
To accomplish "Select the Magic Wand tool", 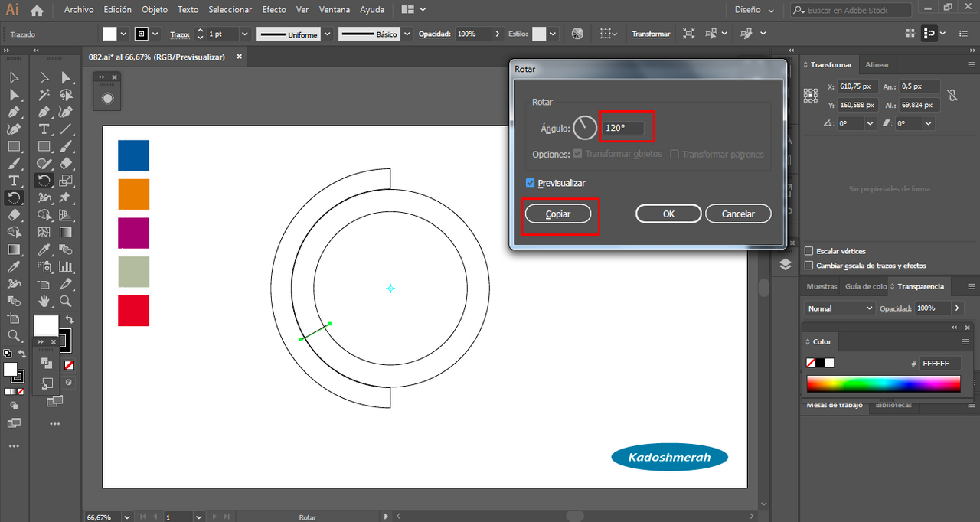I will coord(44,95).
